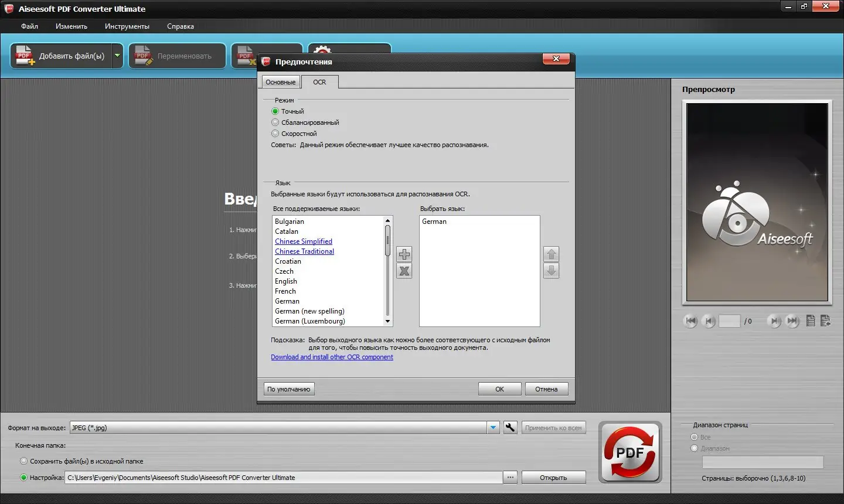Image resolution: width=844 pixels, height=504 pixels.
Task: Go to the previous preview page
Action: click(708, 321)
